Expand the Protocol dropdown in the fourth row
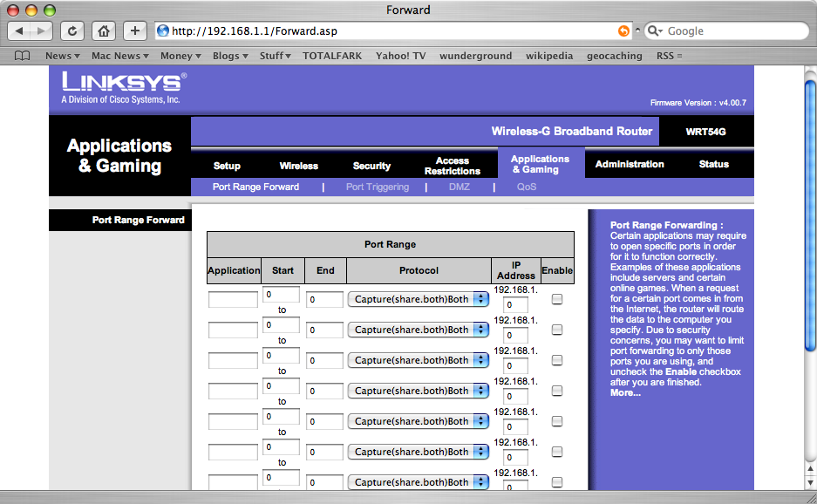Viewport: 817px width, 504px height. (x=418, y=391)
